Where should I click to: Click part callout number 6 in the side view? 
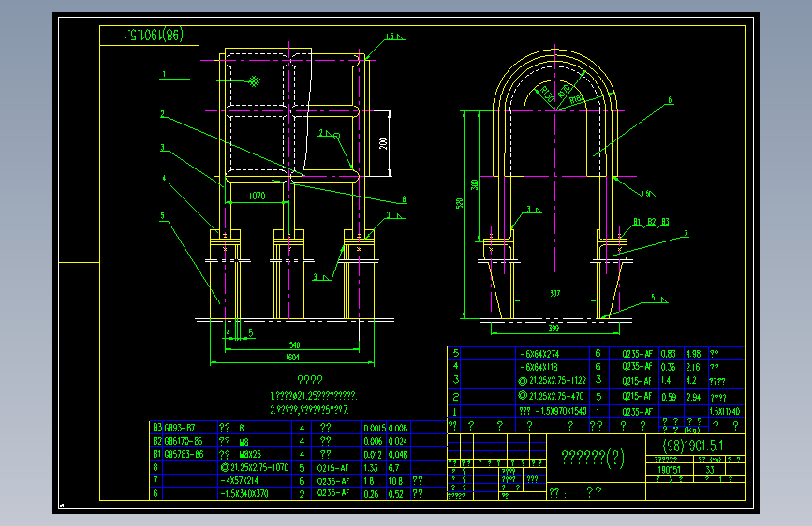point(670,100)
